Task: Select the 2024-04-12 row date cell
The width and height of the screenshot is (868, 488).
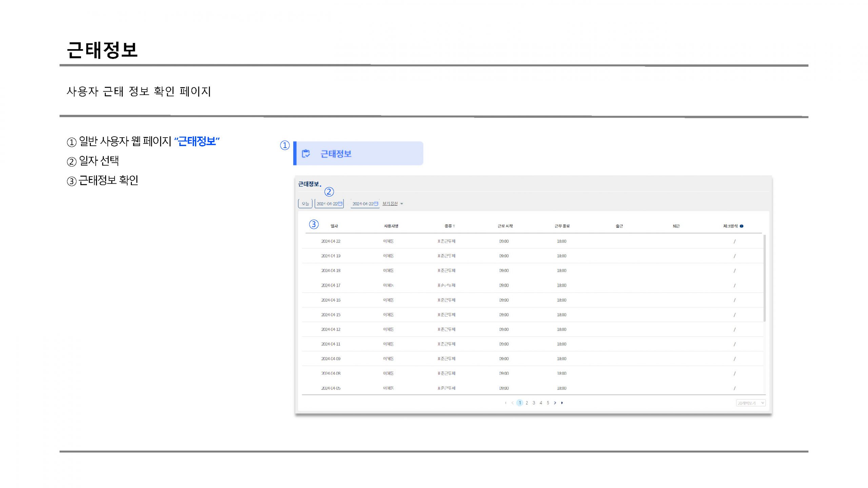Action: click(331, 329)
